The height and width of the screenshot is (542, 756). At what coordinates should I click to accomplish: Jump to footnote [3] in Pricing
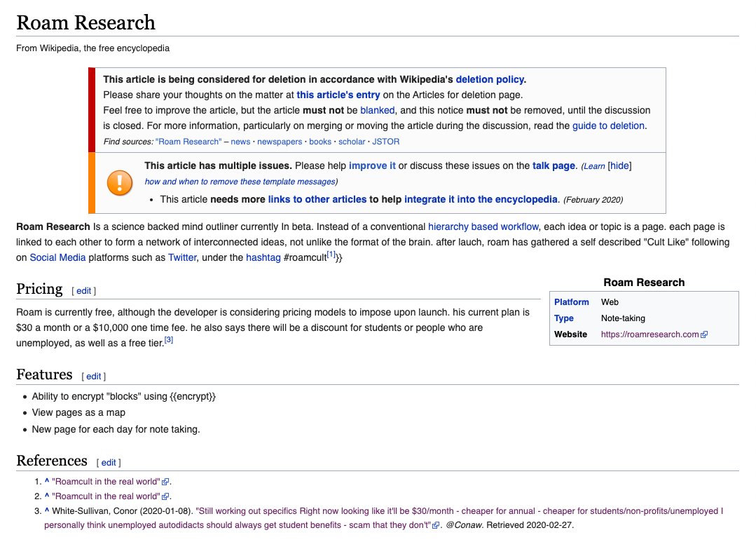click(x=169, y=340)
